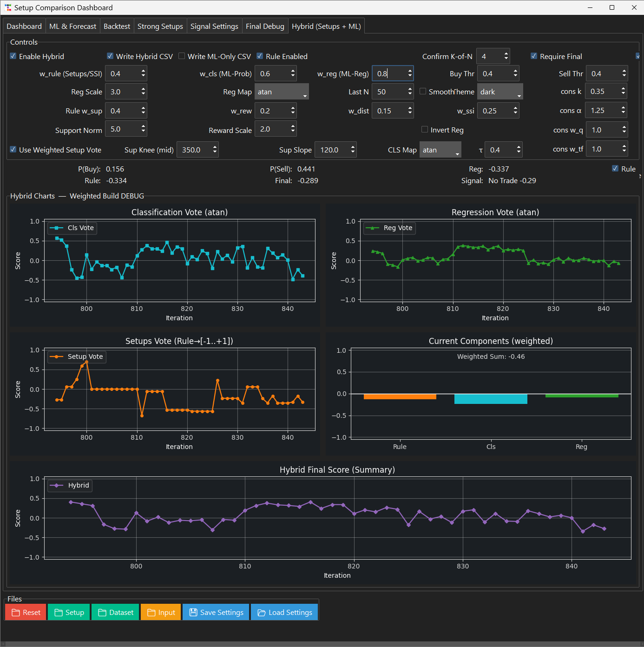This screenshot has height=647, width=644.
Task: Uncheck Require Final
Action: tap(534, 56)
